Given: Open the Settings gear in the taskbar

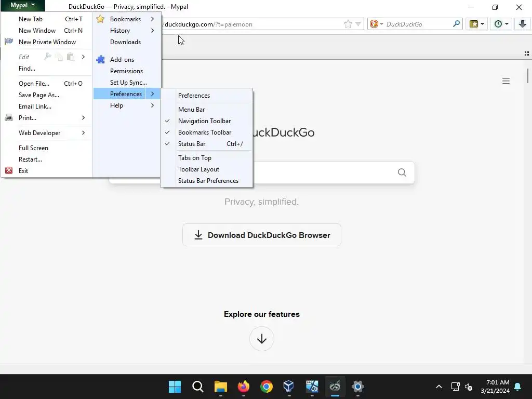Looking at the screenshot, I should tap(357, 387).
